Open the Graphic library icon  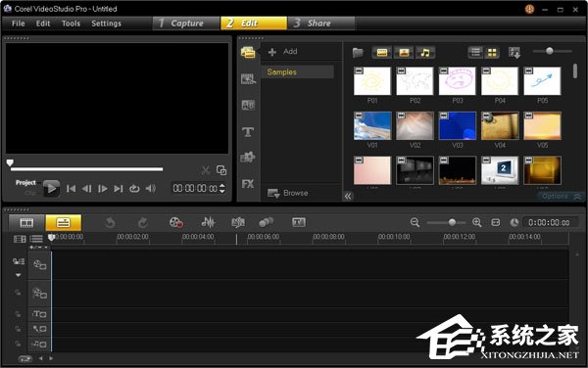(x=248, y=157)
